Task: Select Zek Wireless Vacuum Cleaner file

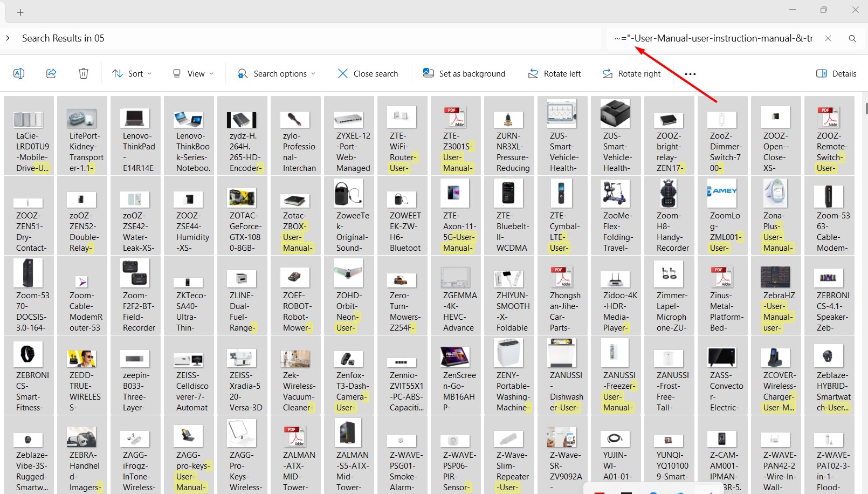Action: [x=296, y=375]
